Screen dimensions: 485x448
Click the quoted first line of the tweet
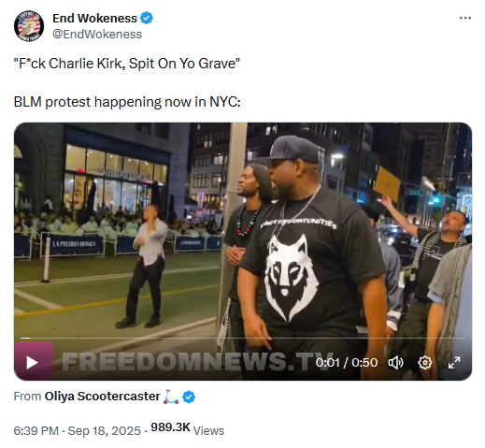point(127,64)
